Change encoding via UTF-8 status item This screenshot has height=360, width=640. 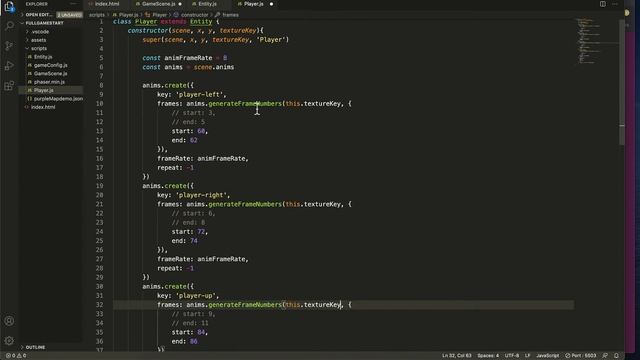tap(512, 356)
